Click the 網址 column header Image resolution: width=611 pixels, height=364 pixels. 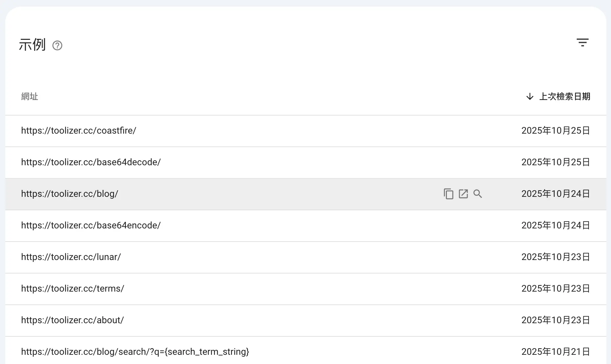click(x=30, y=96)
